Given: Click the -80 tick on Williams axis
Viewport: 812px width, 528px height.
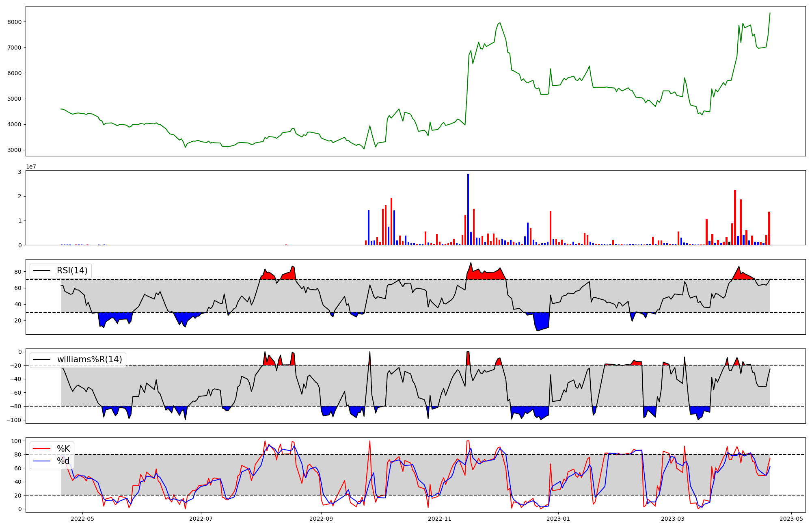Looking at the screenshot, I should [16, 406].
